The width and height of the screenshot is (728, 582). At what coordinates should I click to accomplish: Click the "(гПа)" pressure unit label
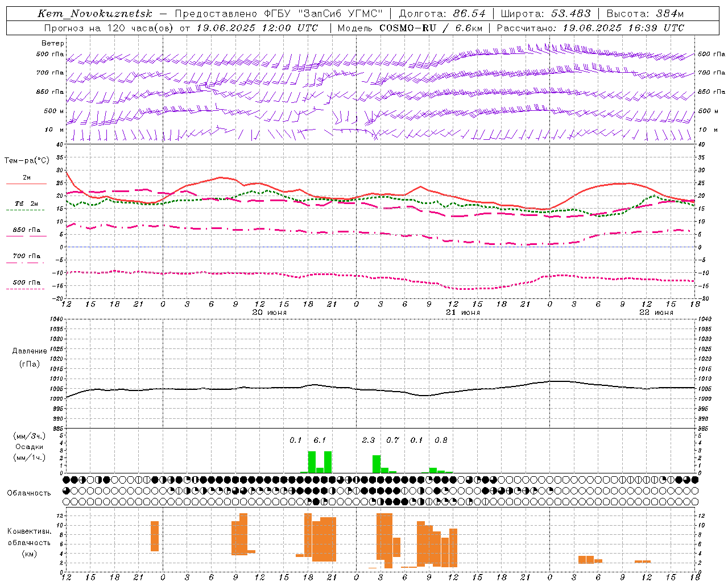point(30,364)
